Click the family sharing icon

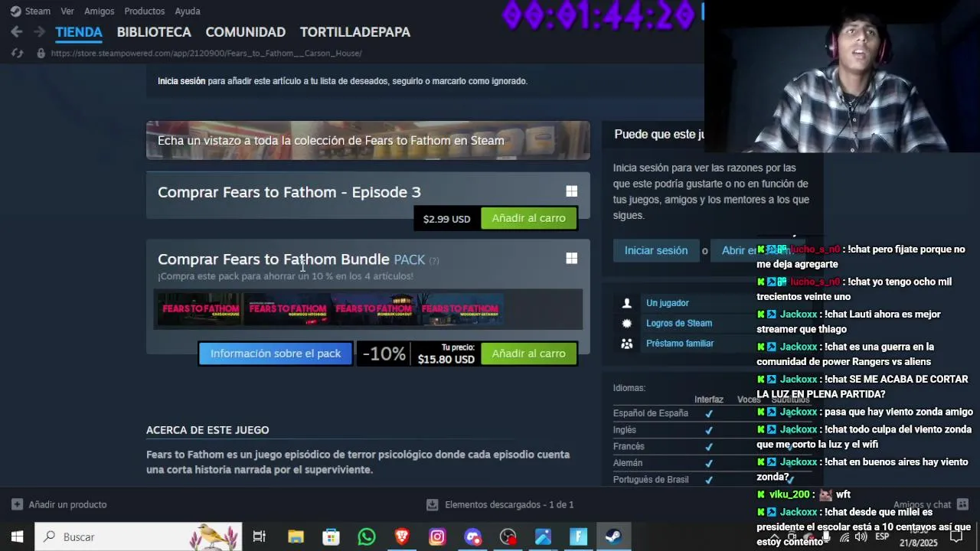627,344
